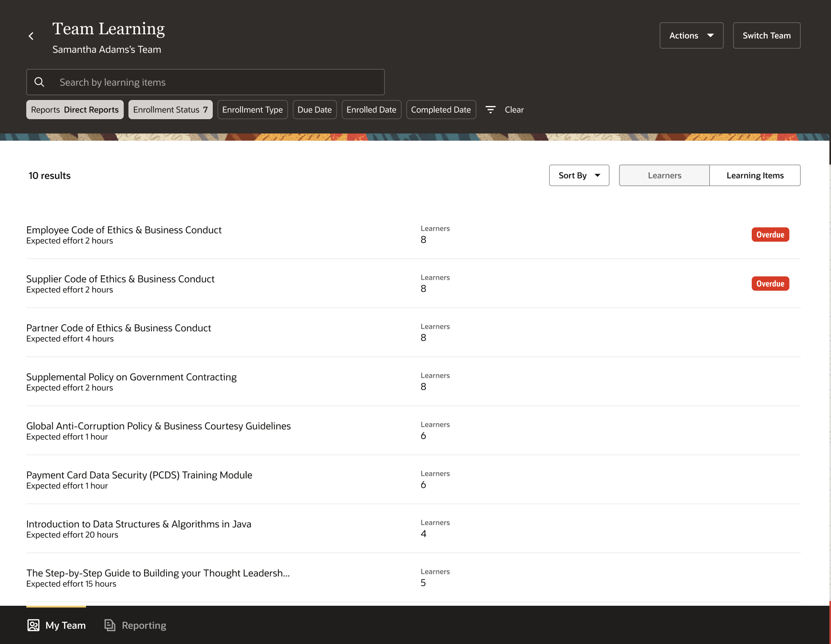The height and width of the screenshot is (644, 831).
Task: Switch view to Learners
Action: tap(664, 175)
